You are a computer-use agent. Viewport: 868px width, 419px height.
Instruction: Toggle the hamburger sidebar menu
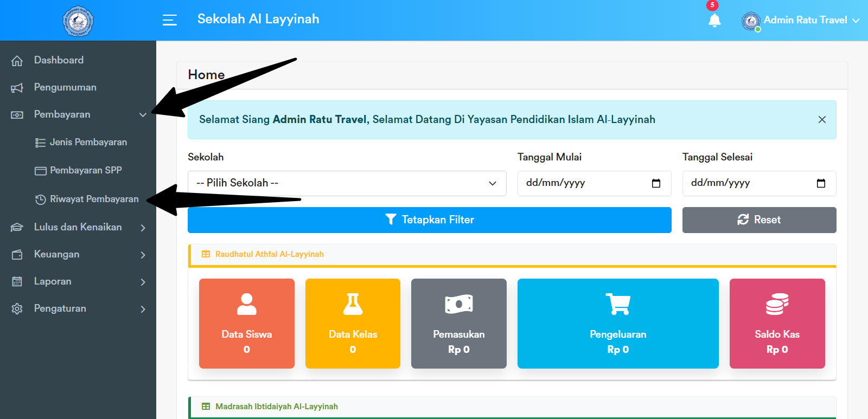tap(170, 20)
